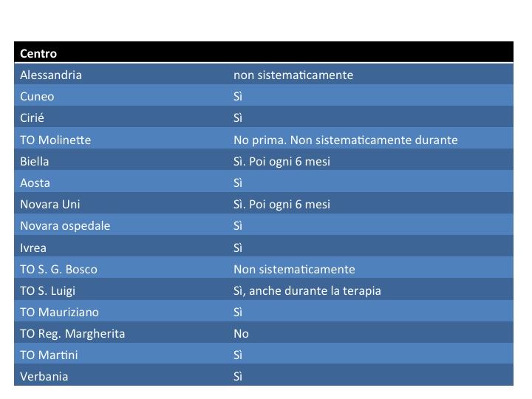This screenshot has height=399, width=532.
Task: Select the TO Reg. Margherita cell
Action: click(72, 333)
